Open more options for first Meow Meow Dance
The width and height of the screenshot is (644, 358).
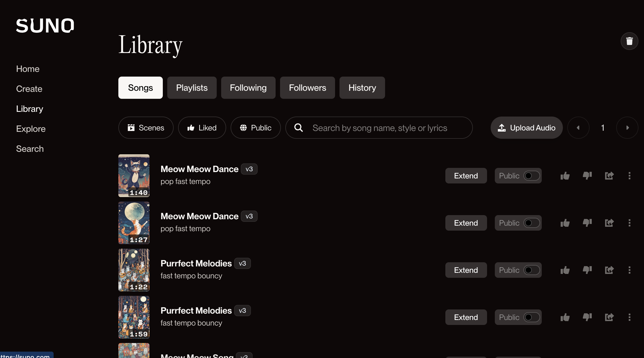pos(629,176)
